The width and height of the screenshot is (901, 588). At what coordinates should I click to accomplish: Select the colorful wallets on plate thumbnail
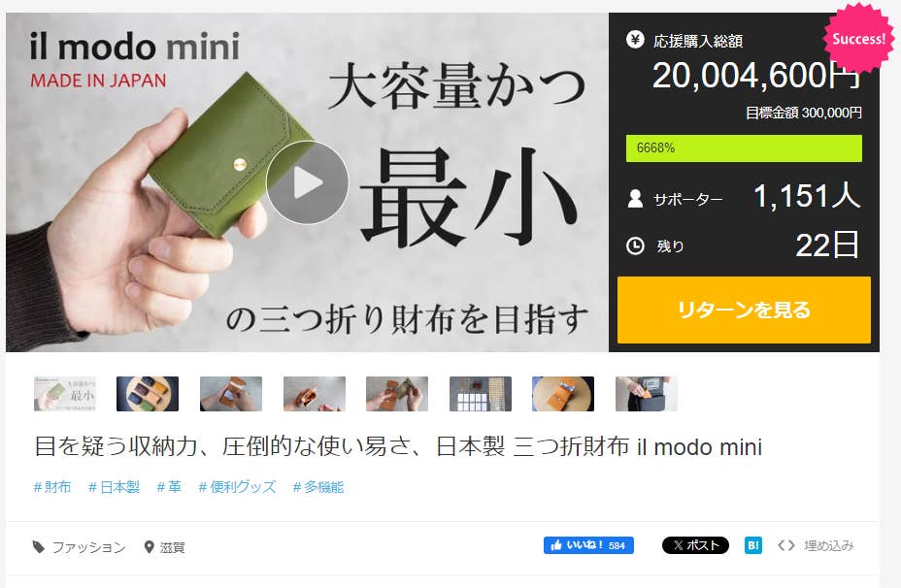point(148,394)
